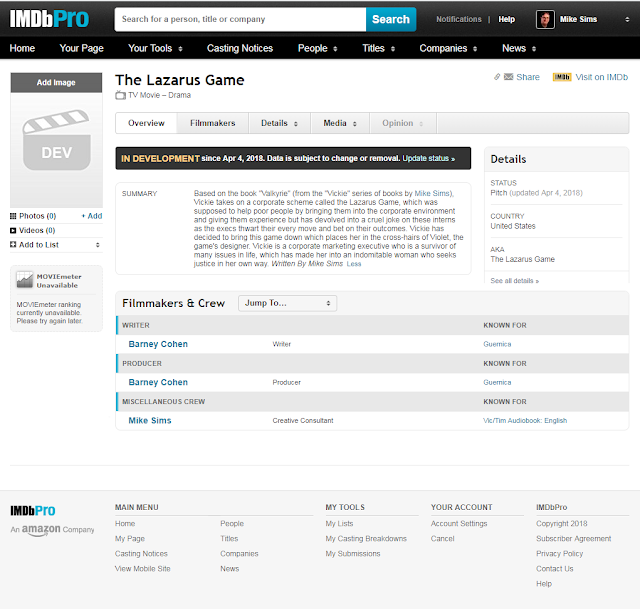Open Guernica in Writer row
The image size is (640, 609).
tap(497, 345)
